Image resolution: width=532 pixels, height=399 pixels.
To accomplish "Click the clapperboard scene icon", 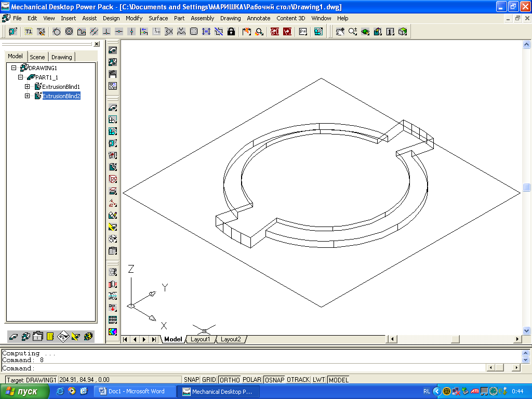I will click(113, 74).
